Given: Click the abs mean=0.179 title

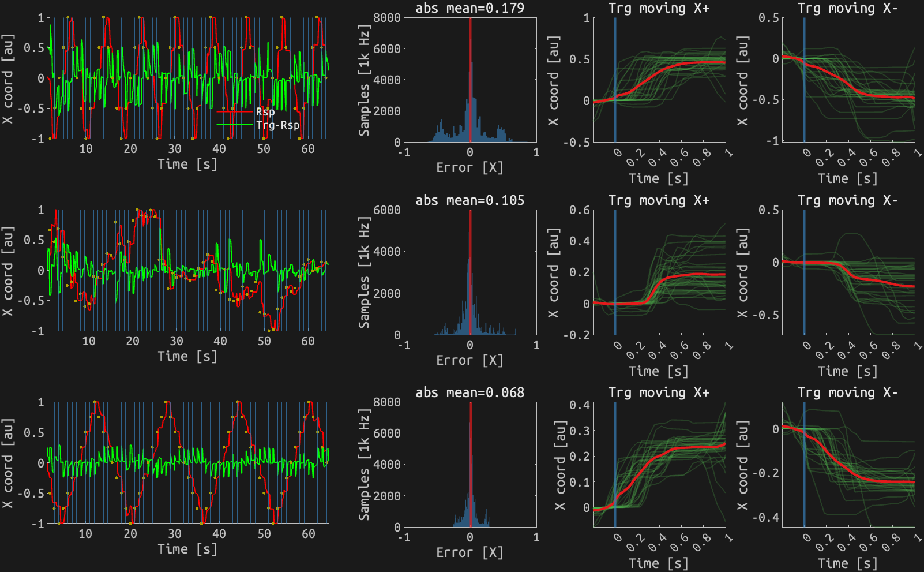Looking at the screenshot, I should pyautogui.click(x=470, y=8).
